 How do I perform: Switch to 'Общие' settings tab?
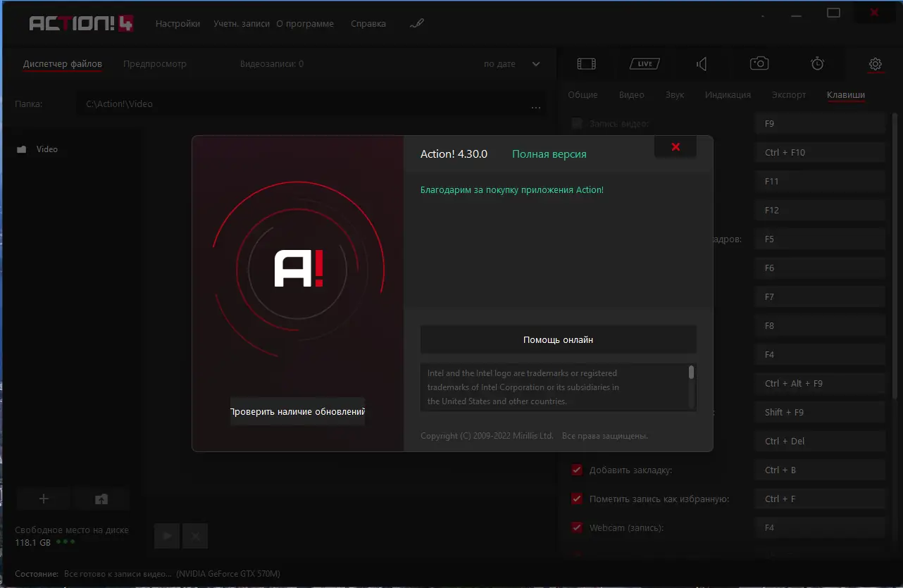click(583, 94)
